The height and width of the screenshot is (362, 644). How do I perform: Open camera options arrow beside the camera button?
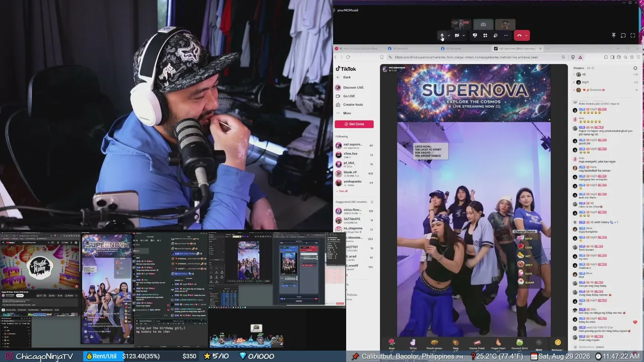463,36
